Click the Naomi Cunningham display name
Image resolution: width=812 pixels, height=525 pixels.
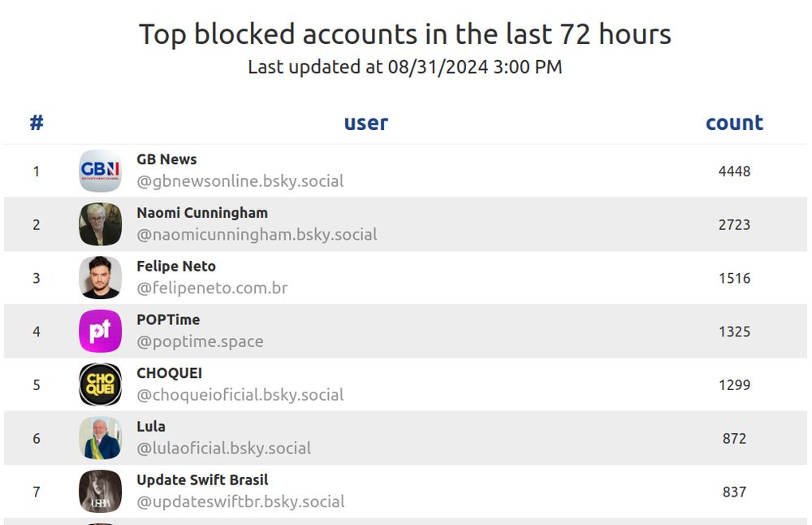pos(202,213)
